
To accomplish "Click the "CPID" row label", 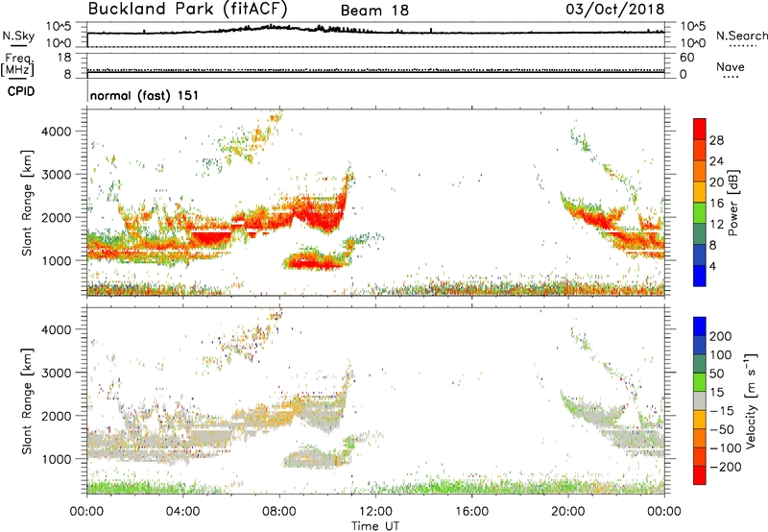I will point(21,91).
